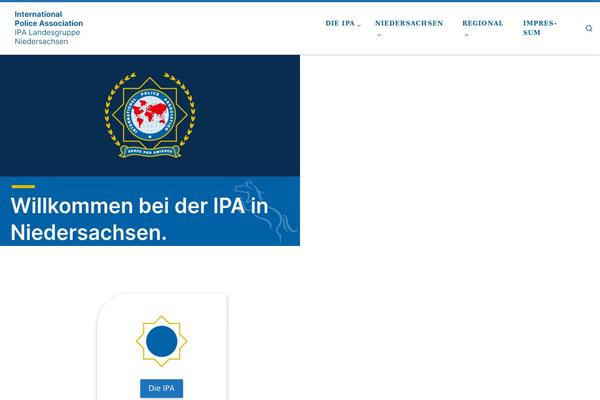Click the IPA Landesgruppe Niedersachsen subtitle
This screenshot has height=400, width=600.
click(47, 37)
